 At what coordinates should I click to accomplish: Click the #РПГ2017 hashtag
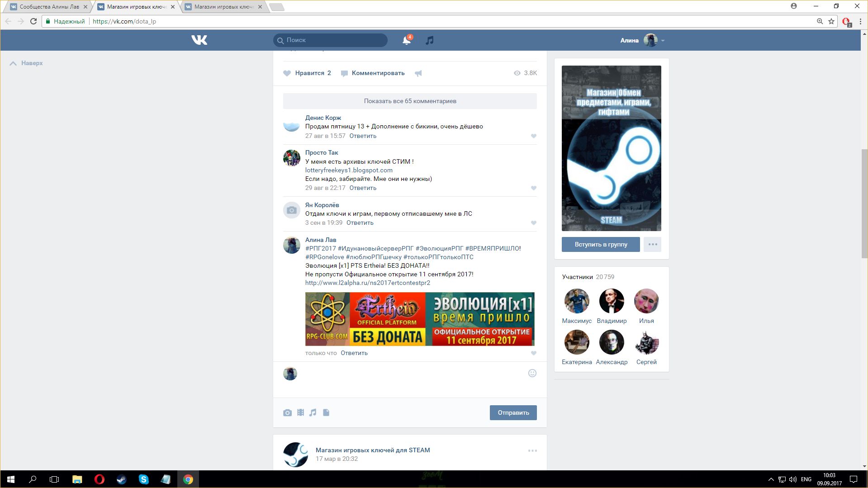tap(321, 248)
